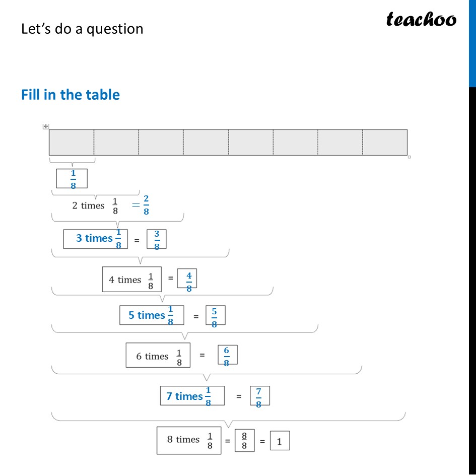Click the box showing 1/8
The height and width of the screenshot is (476, 476).
pyautogui.click(x=72, y=178)
